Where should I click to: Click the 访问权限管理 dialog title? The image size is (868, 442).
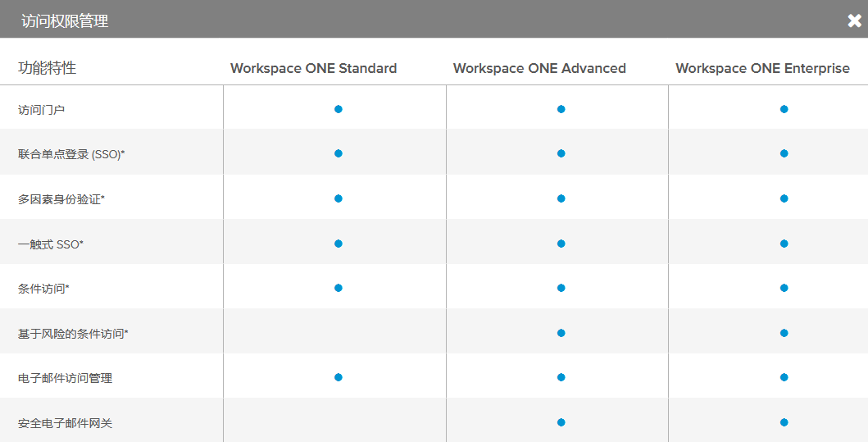[x=65, y=21]
